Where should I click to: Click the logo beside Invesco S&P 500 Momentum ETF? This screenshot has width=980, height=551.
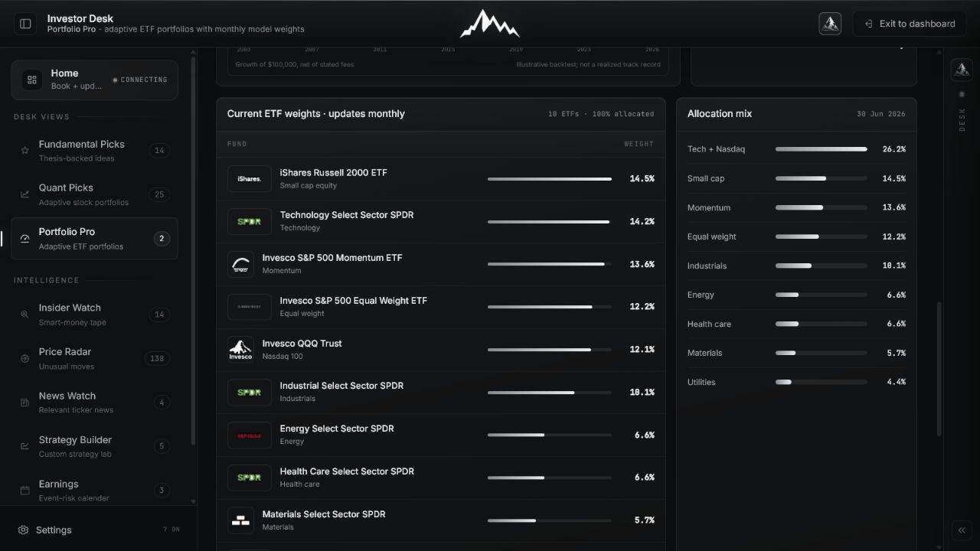coord(240,264)
